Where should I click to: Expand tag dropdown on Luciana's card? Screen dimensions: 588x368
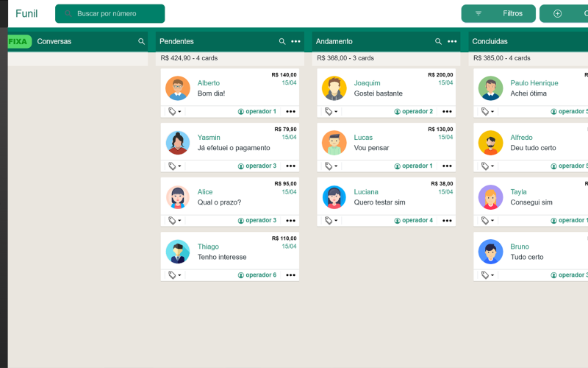click(331, 220)
